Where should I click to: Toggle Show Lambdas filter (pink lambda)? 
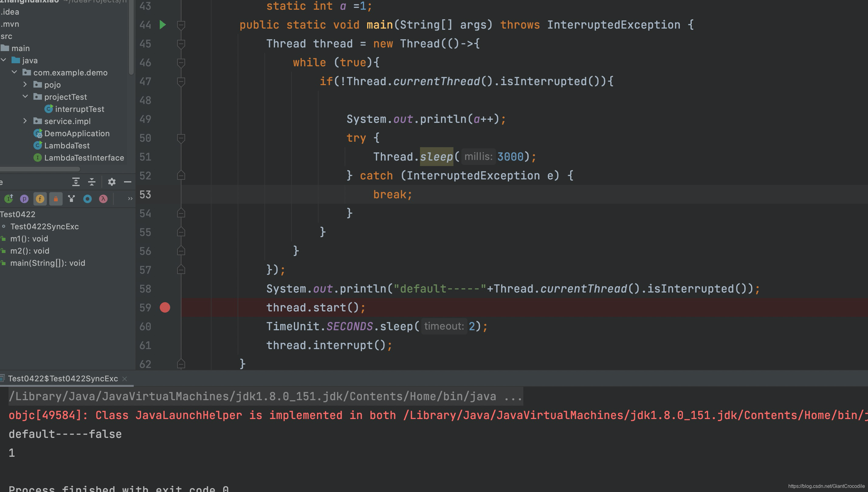[103, 199]
